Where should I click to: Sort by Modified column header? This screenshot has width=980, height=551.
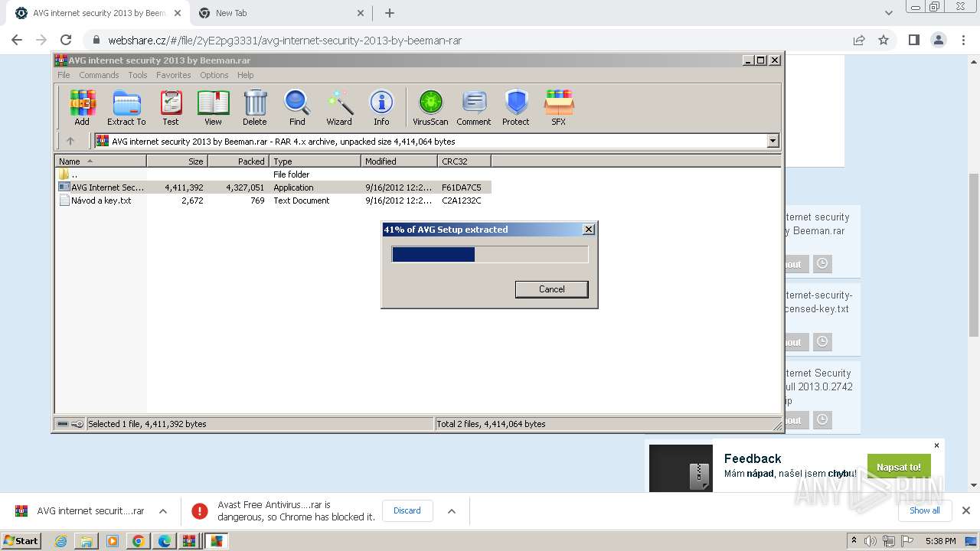tap(399, 161)
